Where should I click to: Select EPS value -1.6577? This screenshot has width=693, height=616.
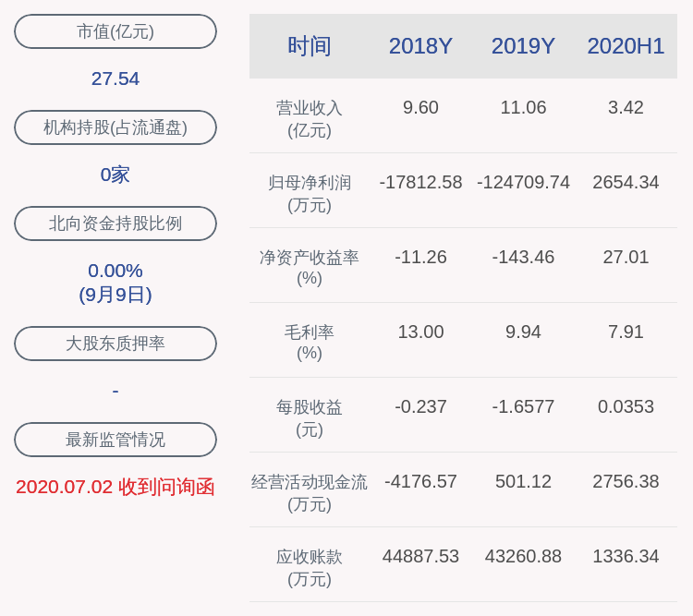coord(523,406)
